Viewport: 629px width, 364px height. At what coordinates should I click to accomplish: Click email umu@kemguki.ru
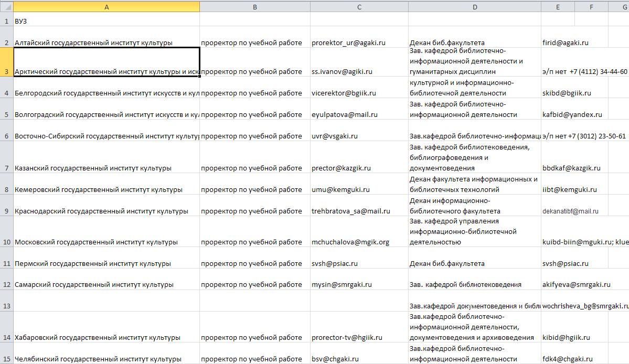pyautogui.click(x=340, y=189)
